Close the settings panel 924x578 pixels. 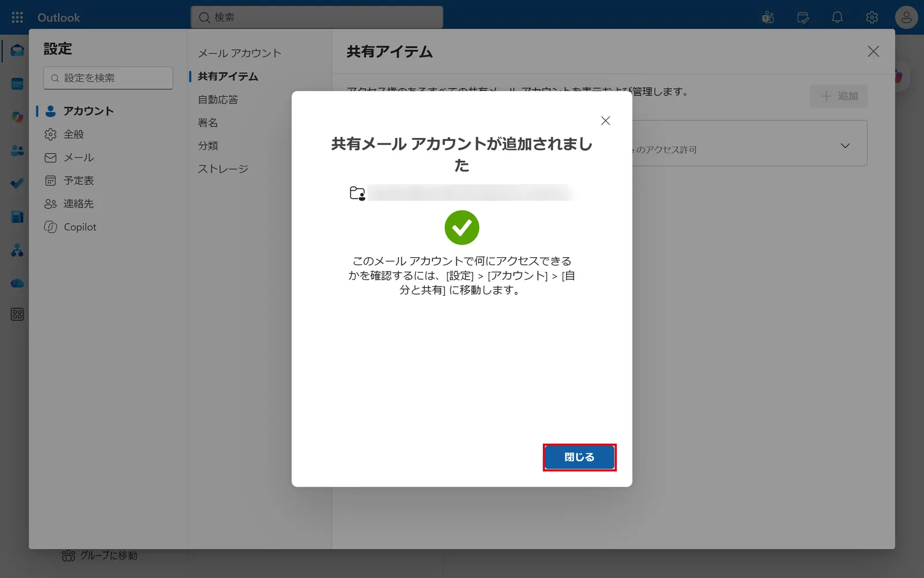tap(873, 51)
